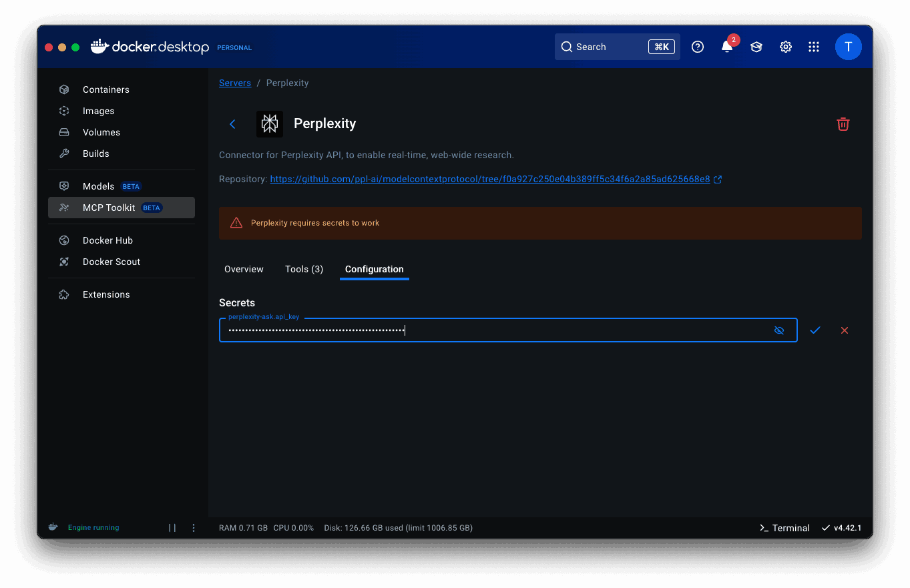Open the apps grid menu in the header

point(813,47)
